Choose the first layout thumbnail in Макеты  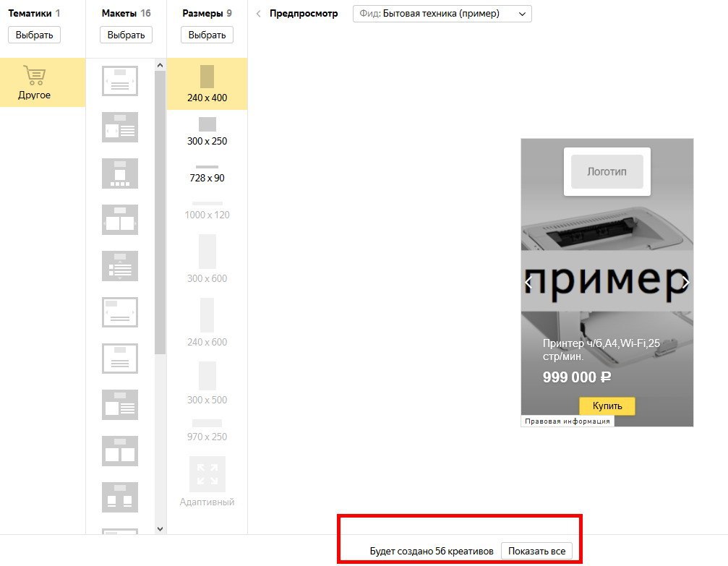[x=120, y=81]
